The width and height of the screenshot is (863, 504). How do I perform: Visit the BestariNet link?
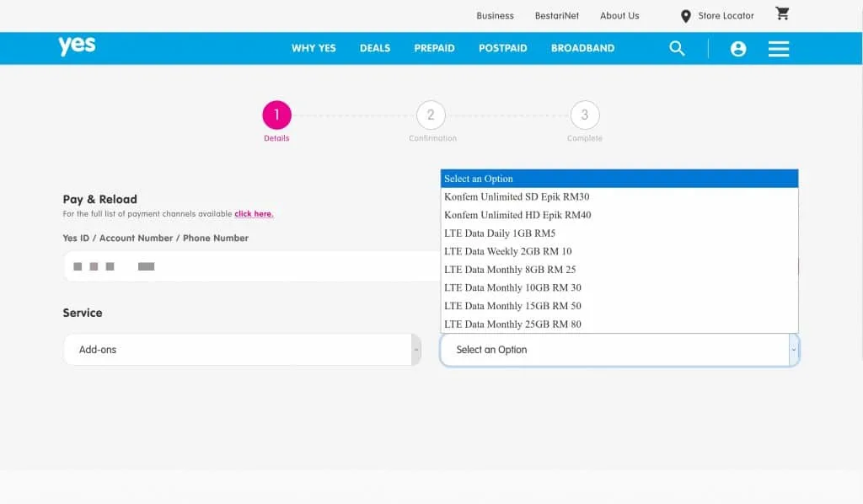click(556, 16)
